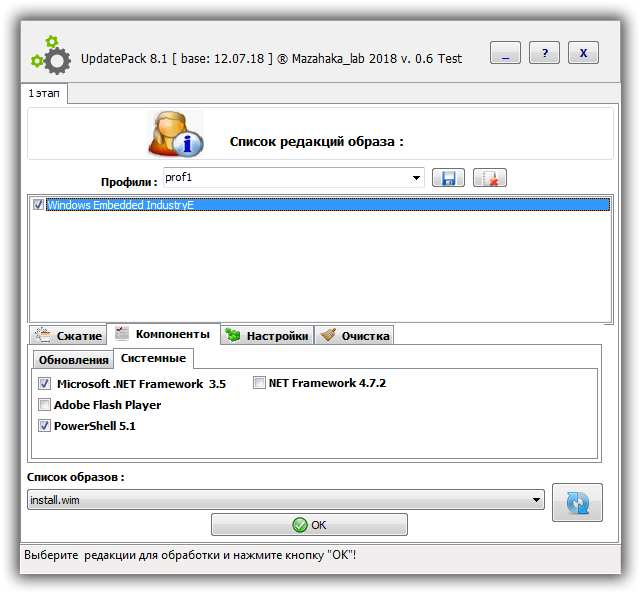The width and height of the screenshot is (641, 594).
Task: Refresh the image list with blue arrows icon
Action: [x=577, y=502]
